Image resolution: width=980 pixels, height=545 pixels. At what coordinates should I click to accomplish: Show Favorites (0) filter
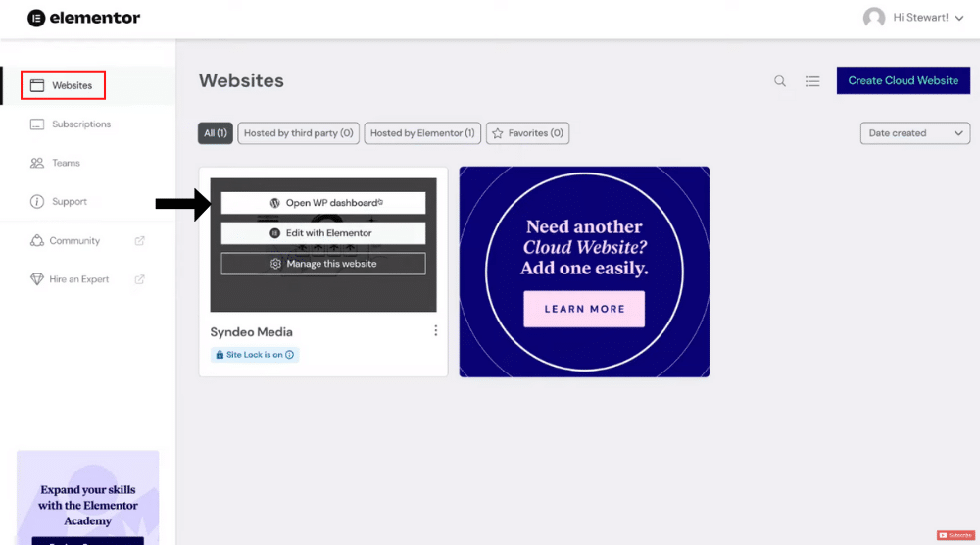point(527,133)
